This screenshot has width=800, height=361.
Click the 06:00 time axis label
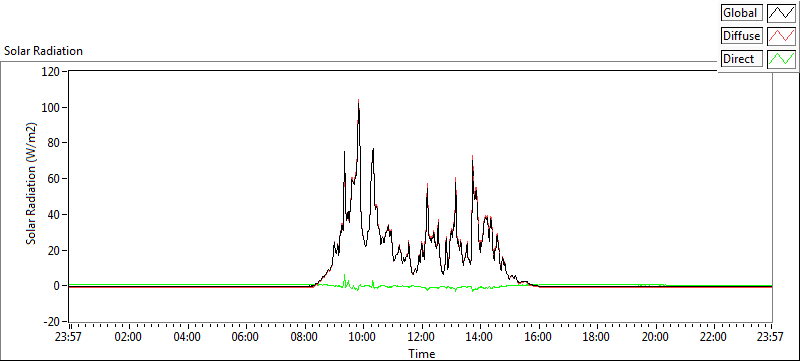click(246, 337)
